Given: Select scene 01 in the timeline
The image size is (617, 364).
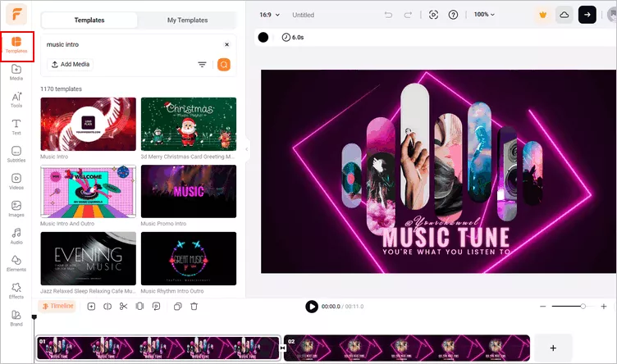Looking at the screenshot, I should click(158, 348).
